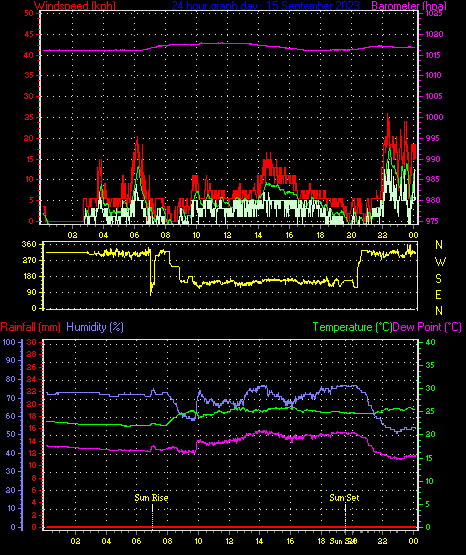Viewport: 466px width, 555px height.
Task: Click the 60 humidity scale value
Action: 11,416
